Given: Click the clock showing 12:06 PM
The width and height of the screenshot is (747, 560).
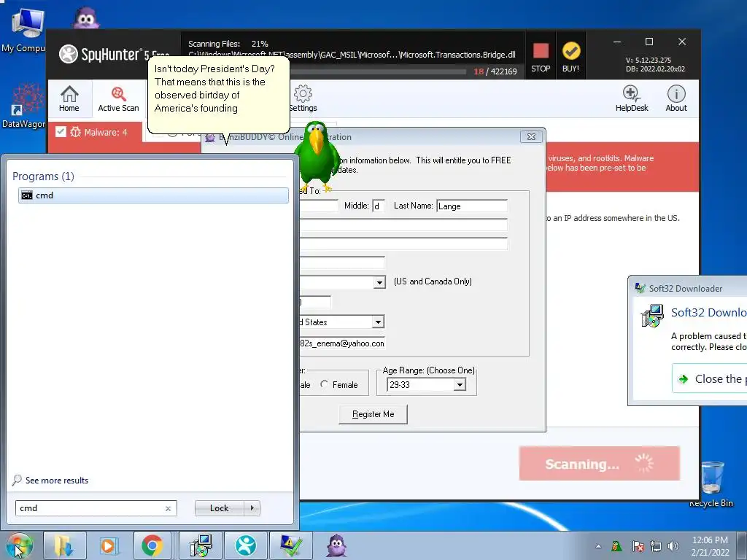Looking at the screenshot, I should [x=710, y=545].
